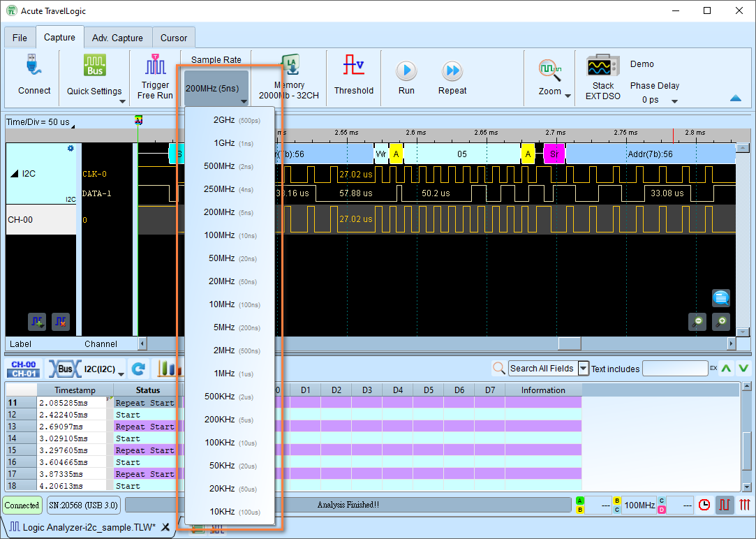Click the waveform horizontal scrollbar thumb
The width and height of the screenshot is (756, 539).
coord(570,344)
